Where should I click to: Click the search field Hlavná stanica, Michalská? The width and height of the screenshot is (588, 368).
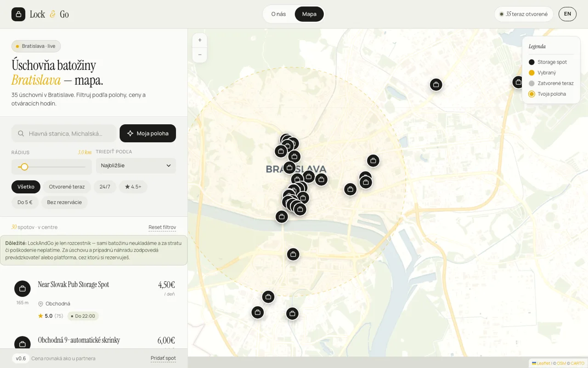64,133
